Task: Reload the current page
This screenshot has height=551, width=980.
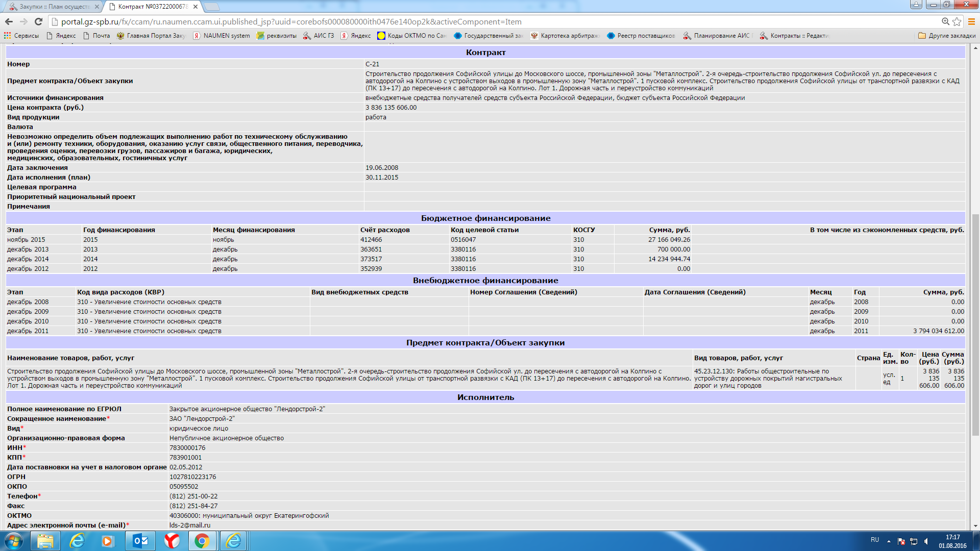Action: point(38,21)
